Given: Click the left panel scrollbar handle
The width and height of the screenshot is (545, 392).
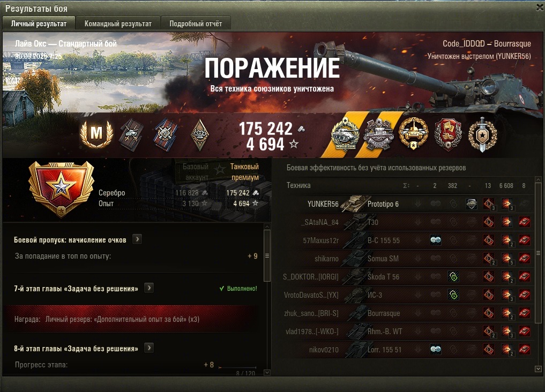Looking at the screenshot, I should coord(267,255).
